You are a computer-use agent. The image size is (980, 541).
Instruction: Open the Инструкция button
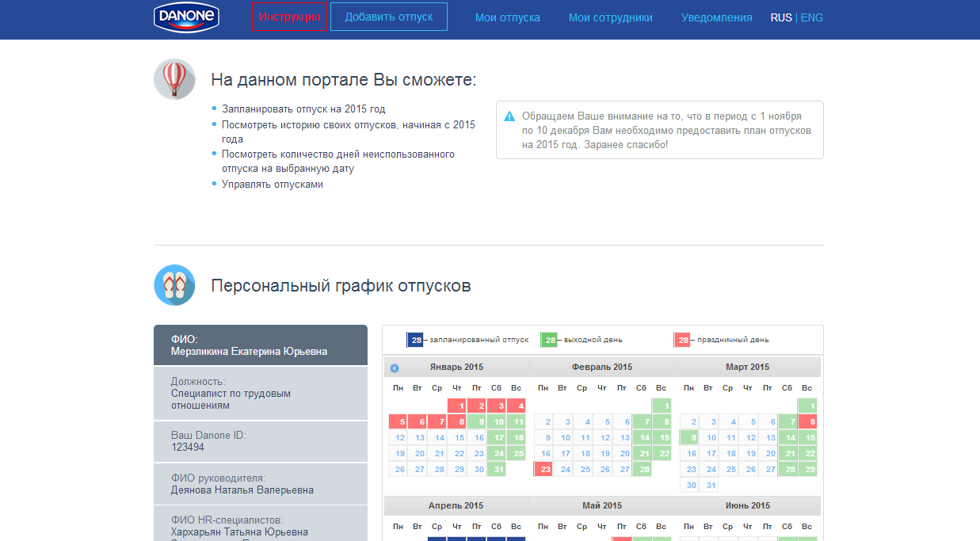coord(289,17)
